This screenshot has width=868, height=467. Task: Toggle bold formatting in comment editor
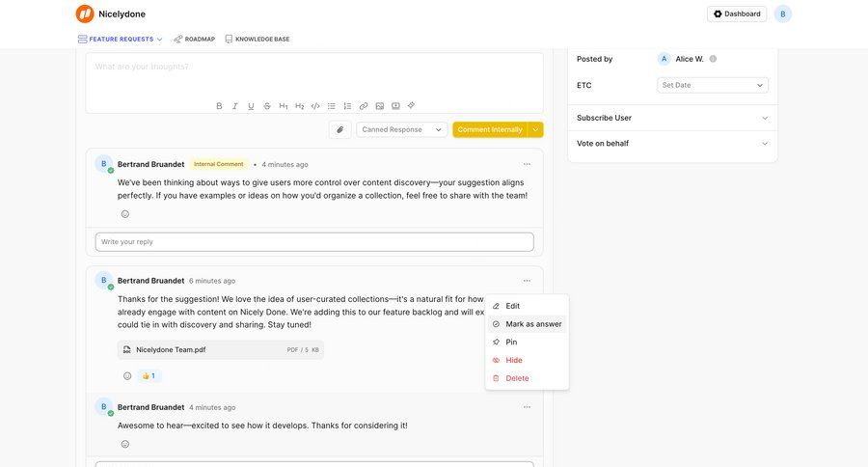219,106
